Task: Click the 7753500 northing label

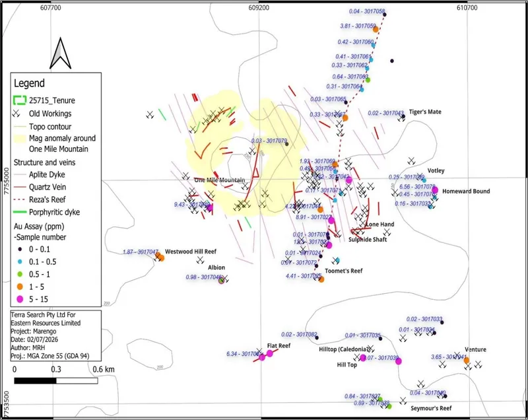Action: click(x=7, y=403)
